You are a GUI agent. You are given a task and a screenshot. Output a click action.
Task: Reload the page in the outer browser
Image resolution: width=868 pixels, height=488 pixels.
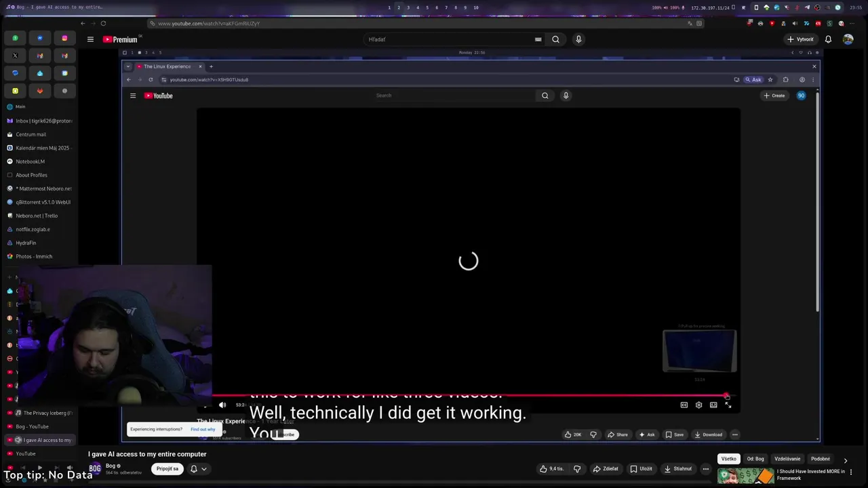click(x=103, y=23)
